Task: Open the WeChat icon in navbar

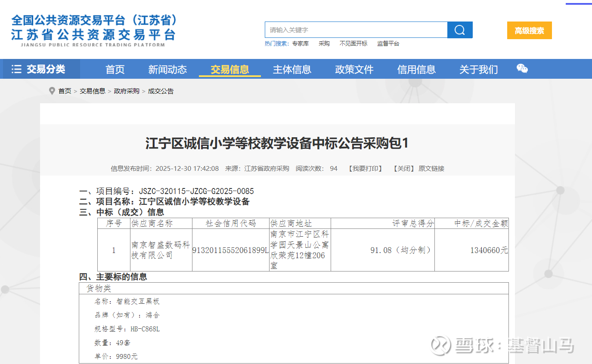Action: point(522,69)
